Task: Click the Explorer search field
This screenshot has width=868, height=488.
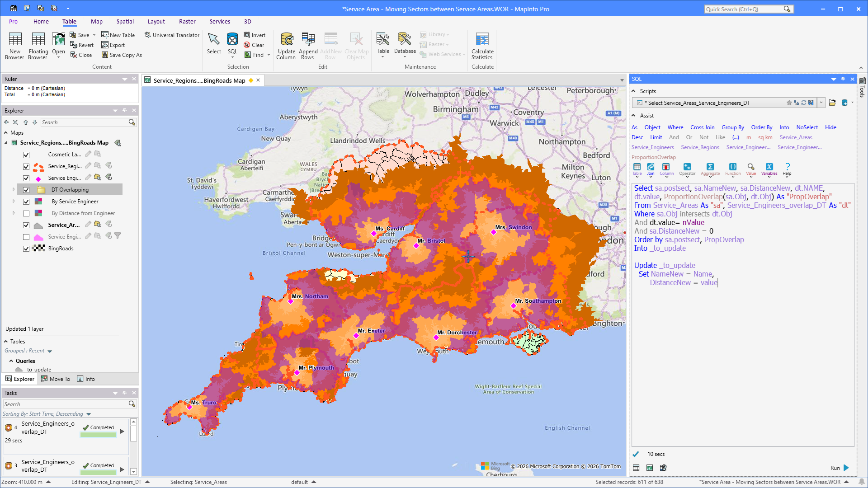Action: pyautogui.click(x=84, y=122)
